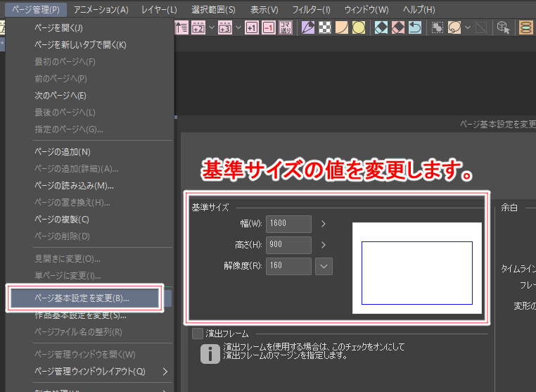Choose 作品基本設定を変更(S)... entry

coord(91,315)
